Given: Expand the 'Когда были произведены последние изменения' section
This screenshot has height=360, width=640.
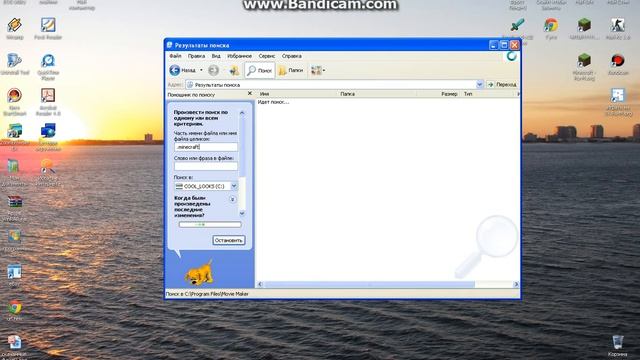Looking at the screenshot, I should (233, 199).
